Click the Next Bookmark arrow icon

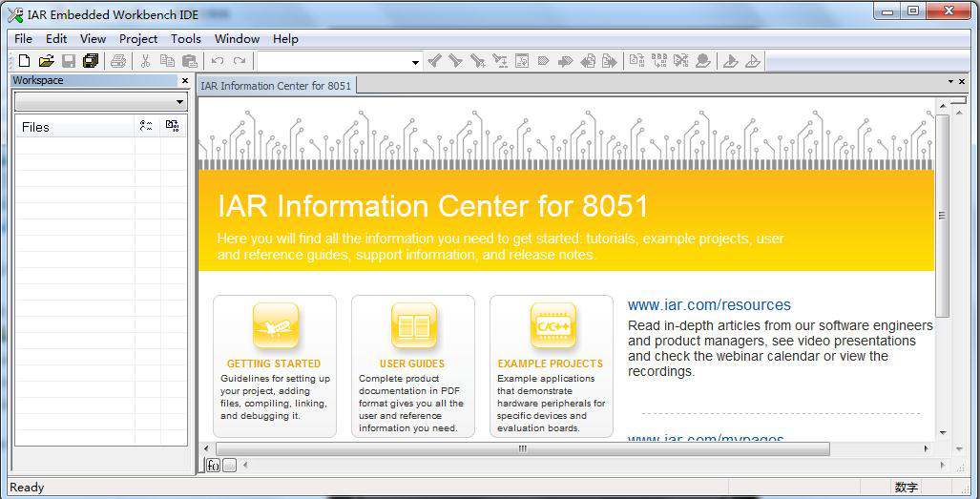click(565, 61)
